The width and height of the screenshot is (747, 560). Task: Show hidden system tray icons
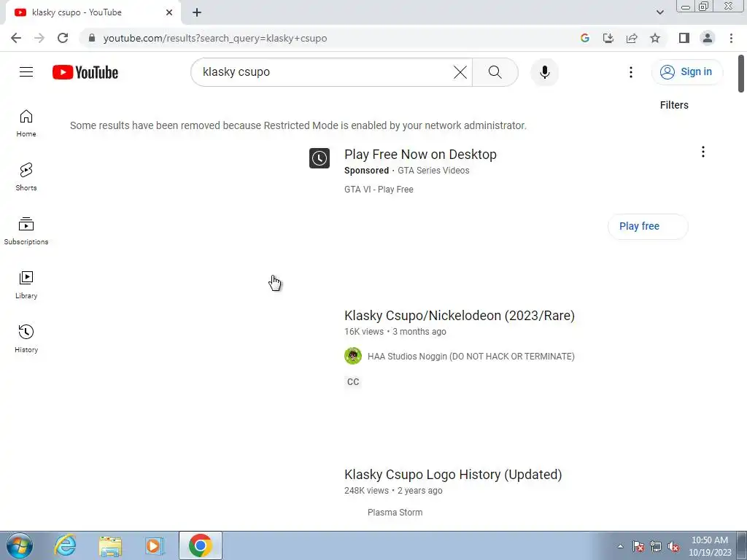[620, 546]
